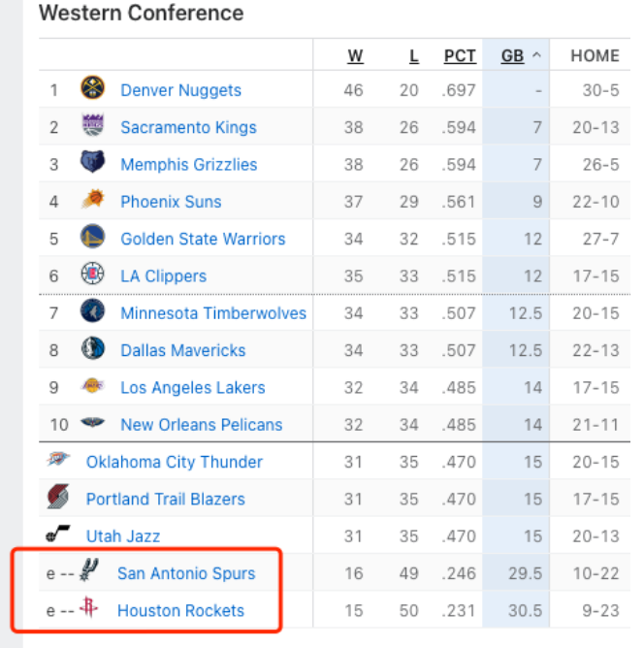
Task: Open the New Orleans Pelicans link
Action: tap(201, 425)
